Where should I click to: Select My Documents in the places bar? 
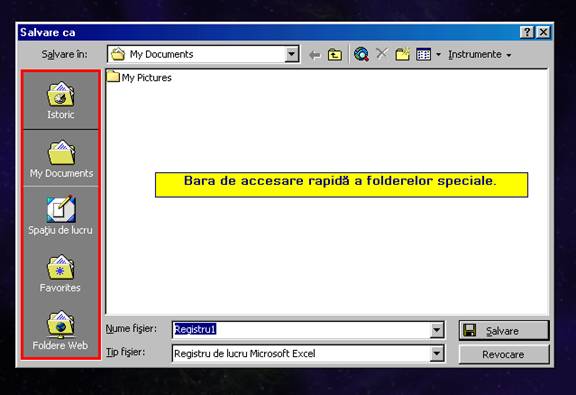[61, 158]
